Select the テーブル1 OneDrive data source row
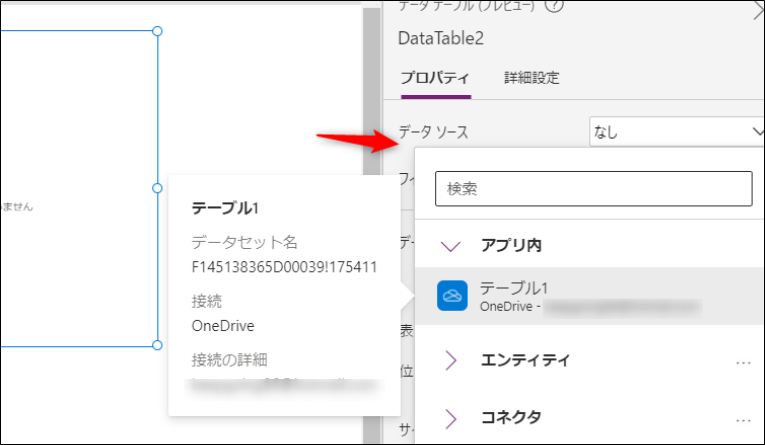The height and width of the screenshot is (445, 765). [590, 296]
